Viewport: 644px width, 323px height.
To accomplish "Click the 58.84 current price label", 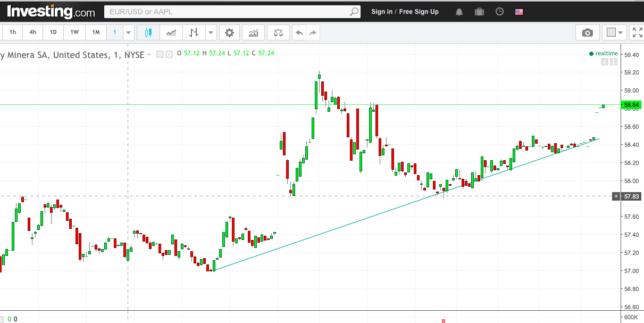I will [x=632, y=105].
